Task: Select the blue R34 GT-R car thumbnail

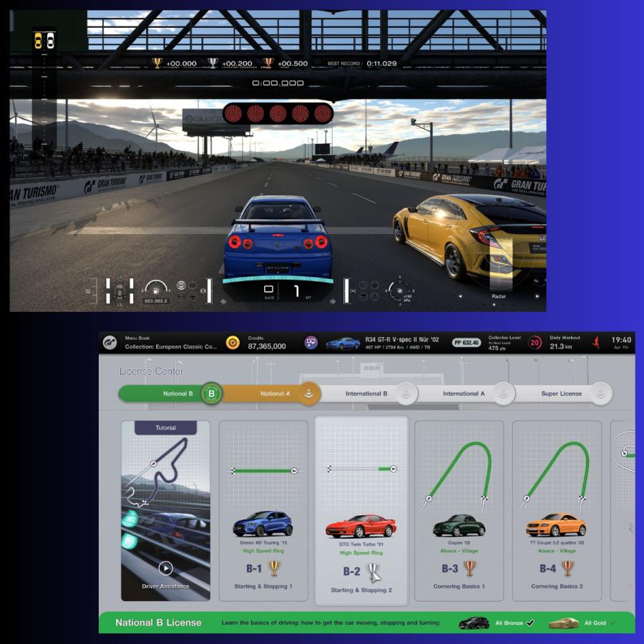Action: tap(343, 343)
